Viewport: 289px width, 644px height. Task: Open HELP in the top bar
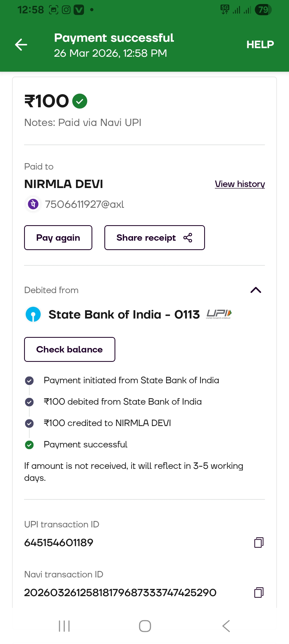[260, 45]
